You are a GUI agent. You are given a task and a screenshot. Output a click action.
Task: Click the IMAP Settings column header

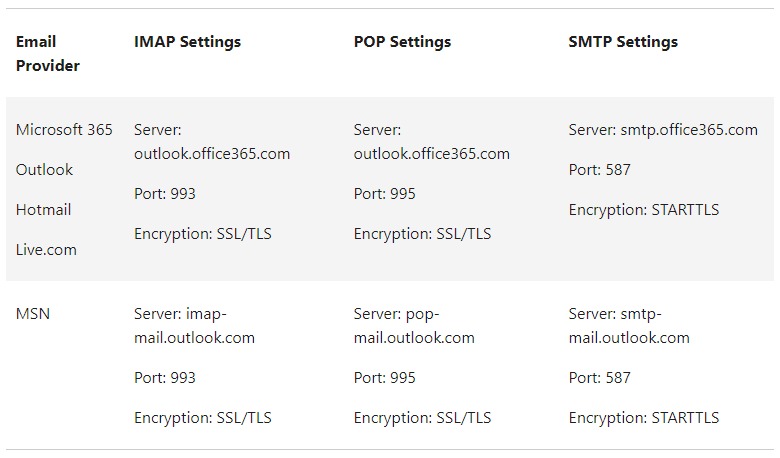tap(187, 42)
